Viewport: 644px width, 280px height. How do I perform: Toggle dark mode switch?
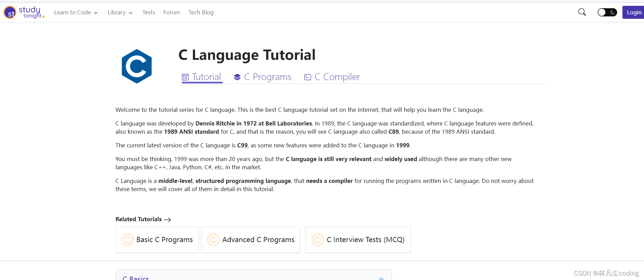click(x=607, y=12)
